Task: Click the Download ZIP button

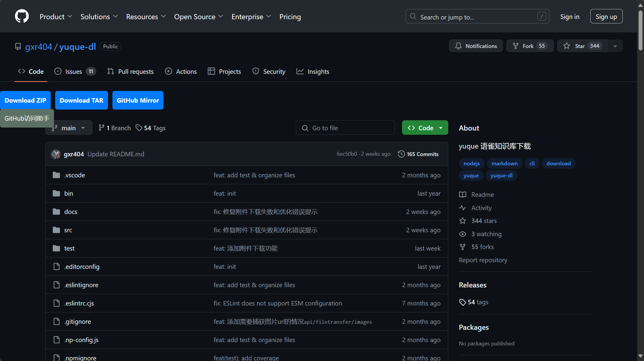Action: (x=25, y=100)
